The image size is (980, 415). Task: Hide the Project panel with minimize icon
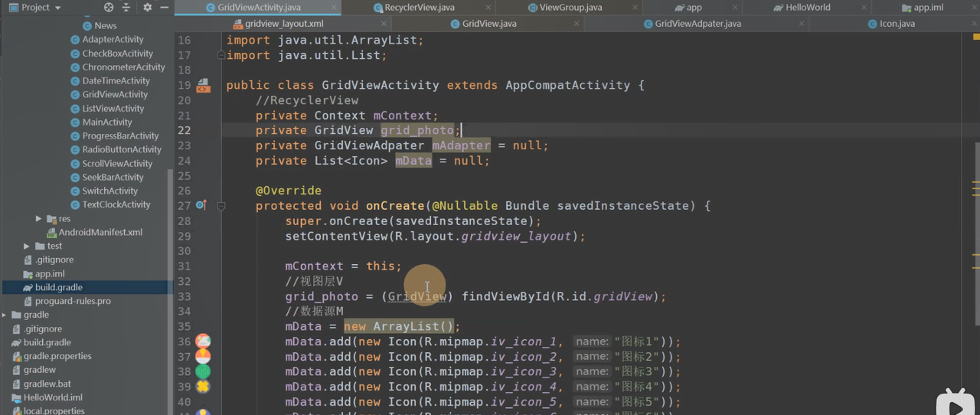164,8
